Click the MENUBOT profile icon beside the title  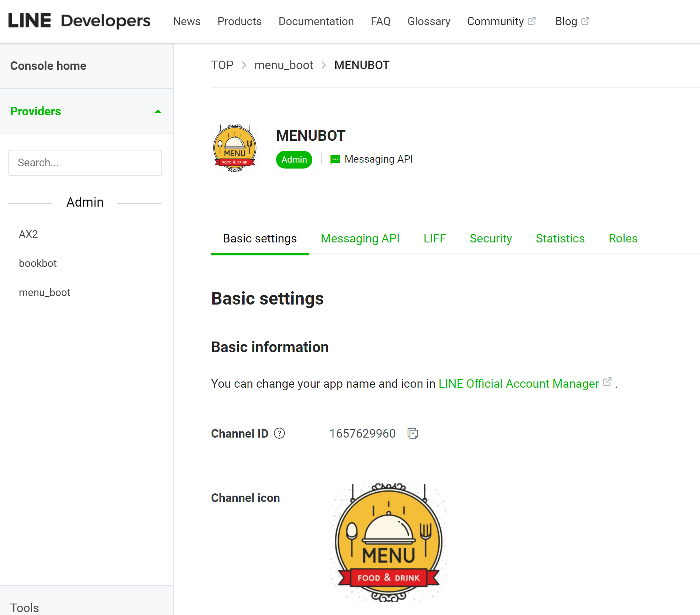pyautogui.click(x=234, y=148)
